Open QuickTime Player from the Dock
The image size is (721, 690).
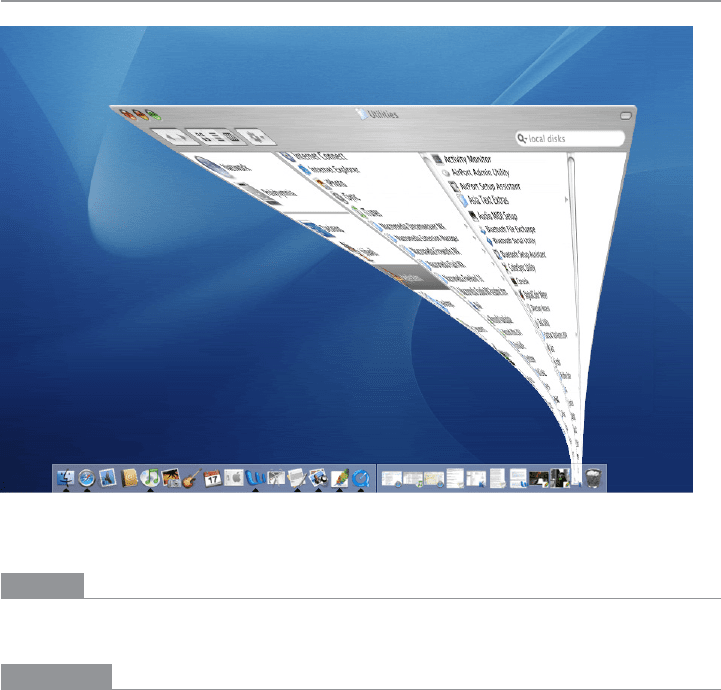[x=361, y=478]
